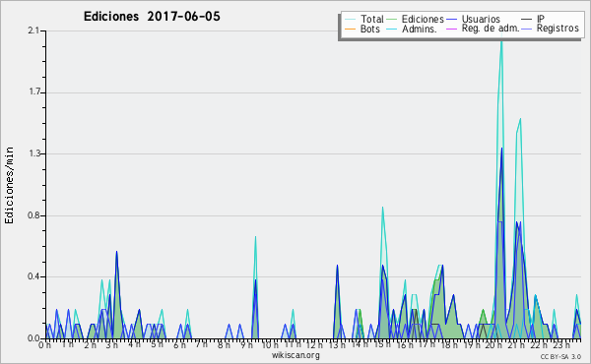591x364 pixels.
Task: Click the '6 h' x-axis label
Action: pyautogui.click(x=179, y=345)
